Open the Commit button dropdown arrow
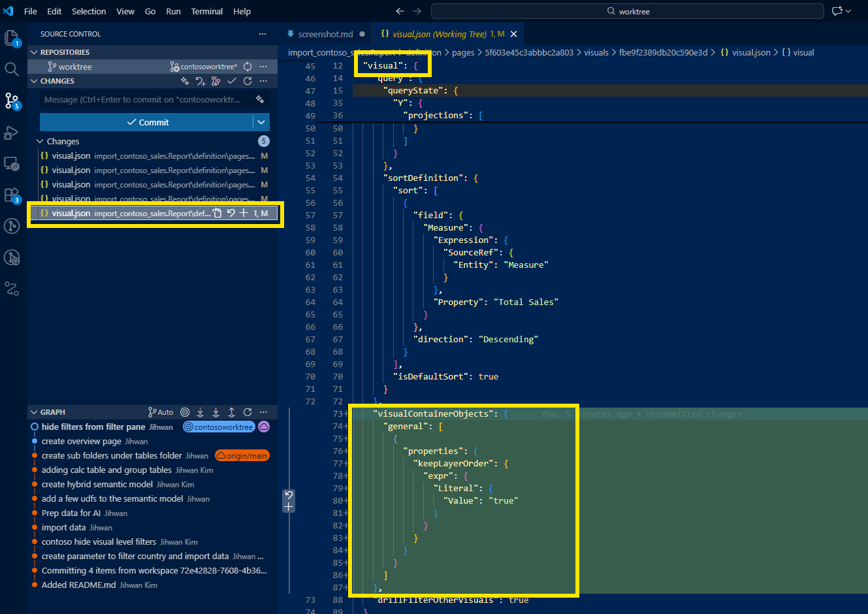Image resolution: width=868 pixels, height=614 pixels. tap(261, 122)
